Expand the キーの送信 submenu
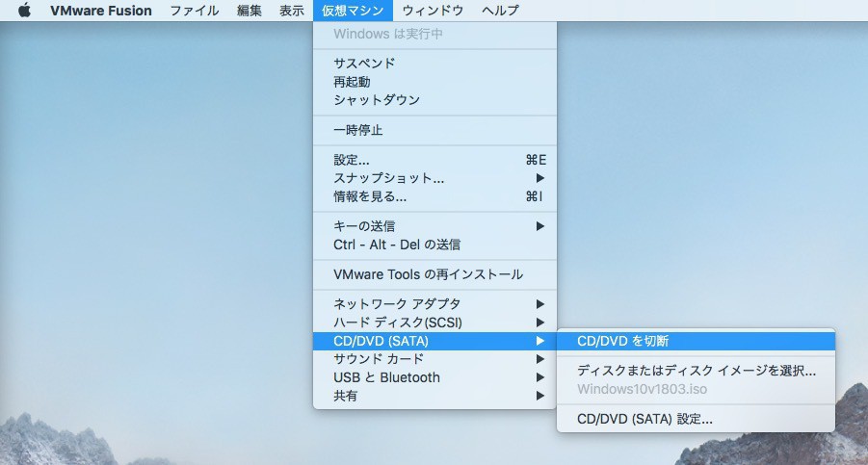This screenshot has height=465, width=868. 434,226
